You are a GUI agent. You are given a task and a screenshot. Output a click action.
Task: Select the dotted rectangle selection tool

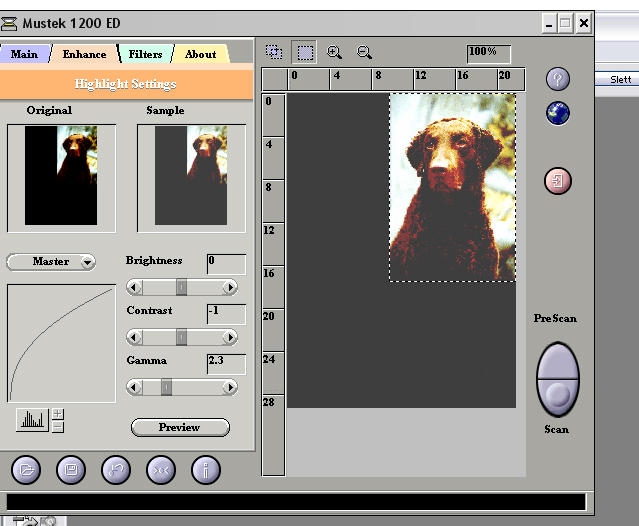(304, 53)
